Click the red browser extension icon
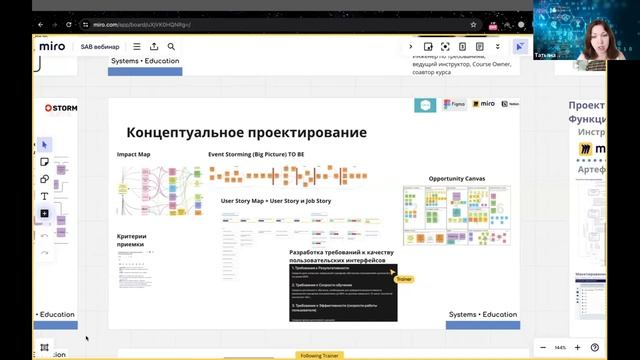Image resolution: width=640 pixels, height=360 pixels. coord(493,25)
